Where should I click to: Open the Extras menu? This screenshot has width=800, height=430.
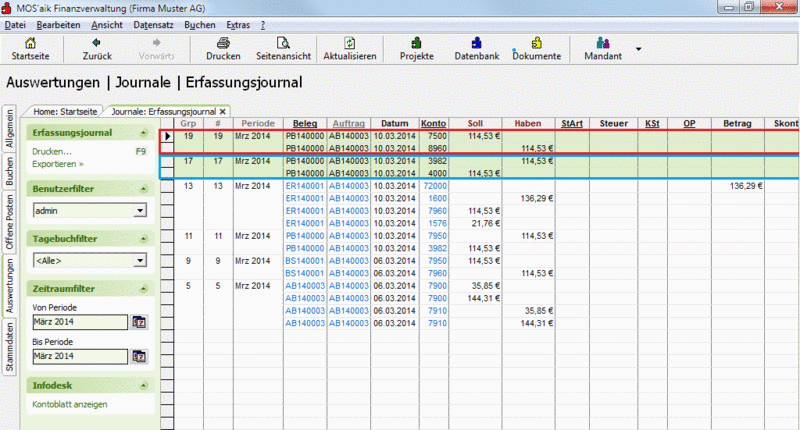pyautogui.click(x=238, y=25)
